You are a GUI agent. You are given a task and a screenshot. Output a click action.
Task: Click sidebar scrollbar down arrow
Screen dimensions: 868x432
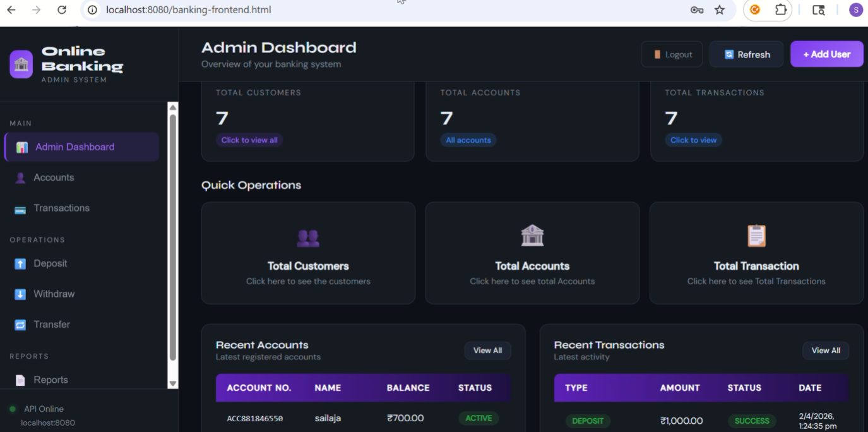coord(173,383)
